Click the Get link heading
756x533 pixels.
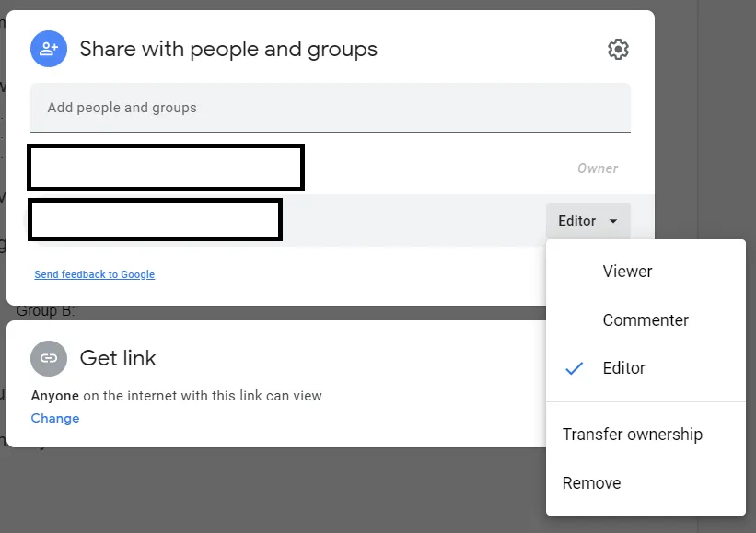(x=118, y=358)
